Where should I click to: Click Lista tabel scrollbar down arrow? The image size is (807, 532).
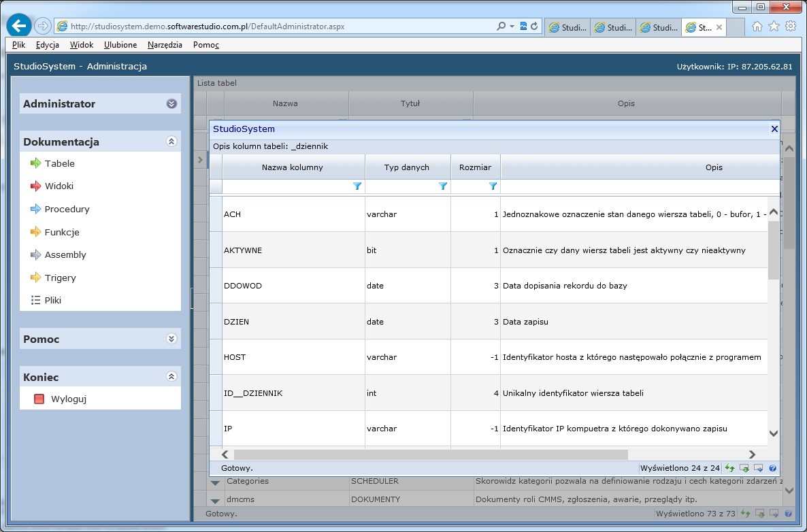click(789, 491)
